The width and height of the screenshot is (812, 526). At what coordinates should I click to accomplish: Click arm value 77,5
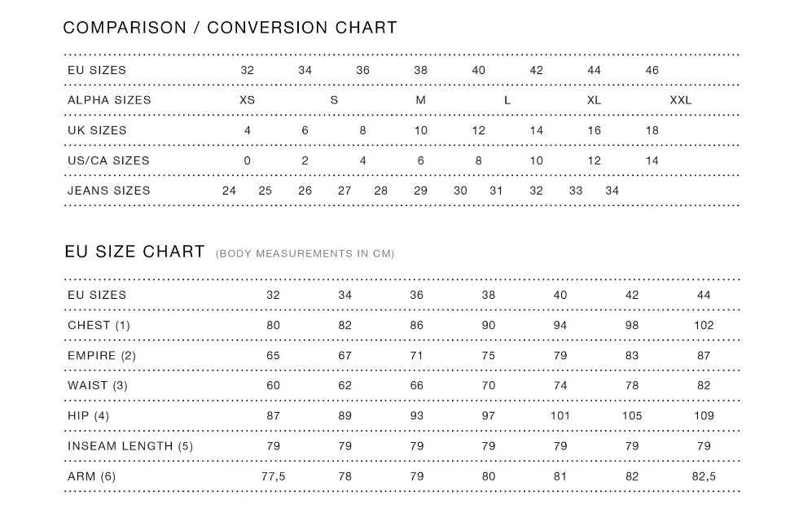click(273, 477)
